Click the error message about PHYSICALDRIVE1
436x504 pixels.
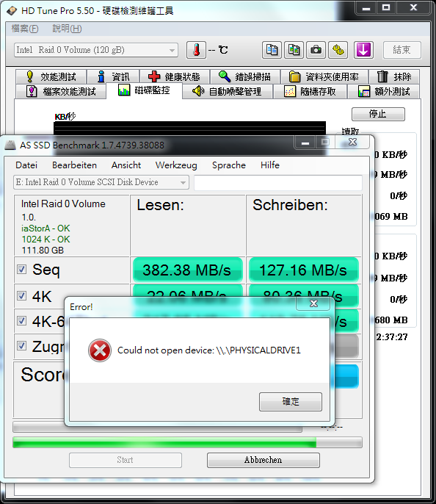point(209,350)
